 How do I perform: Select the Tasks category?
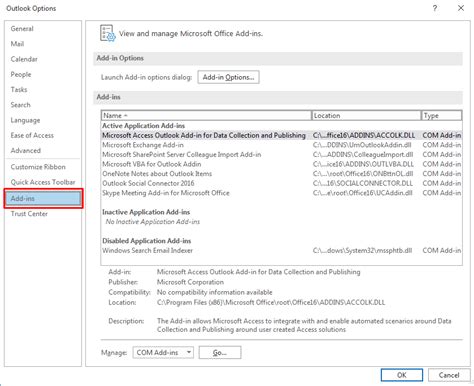coord(19,89)
